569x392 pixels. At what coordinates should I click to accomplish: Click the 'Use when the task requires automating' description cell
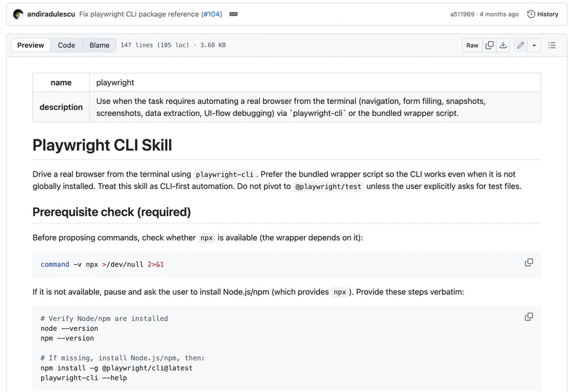(315, 107)
